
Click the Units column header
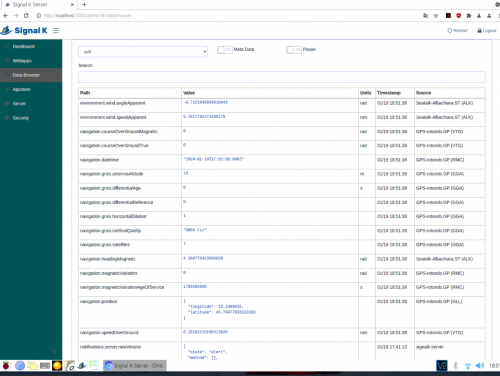click(x=366, y=93)
